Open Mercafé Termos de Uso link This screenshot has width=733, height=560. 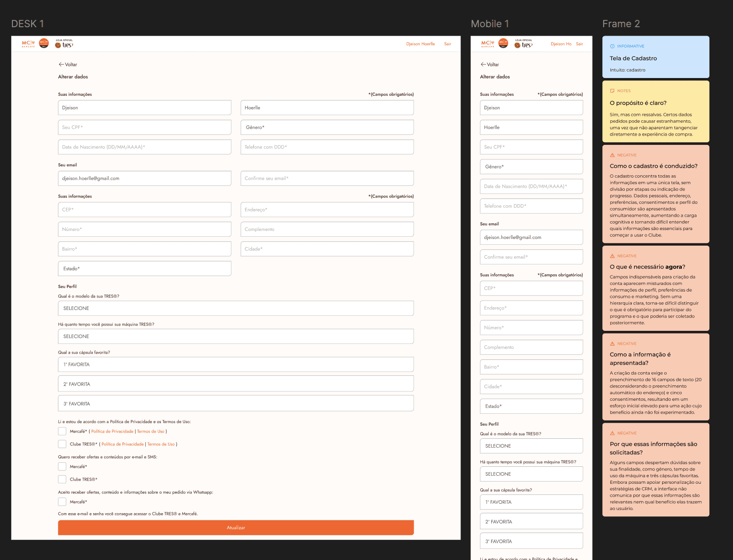point(151,431)
